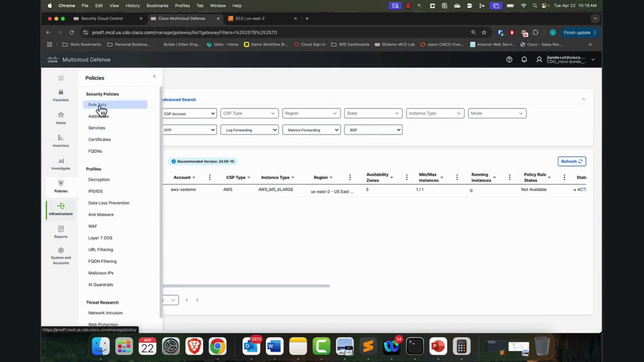Reload the page with browser refresh icon
Screen dimensions: 644x362
click(x=71, y=33)
